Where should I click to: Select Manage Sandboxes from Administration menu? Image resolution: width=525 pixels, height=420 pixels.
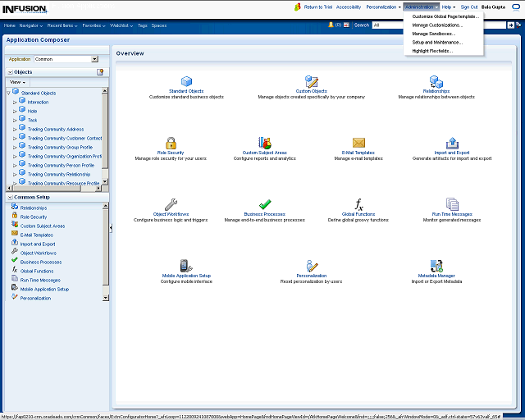(432, 34)
